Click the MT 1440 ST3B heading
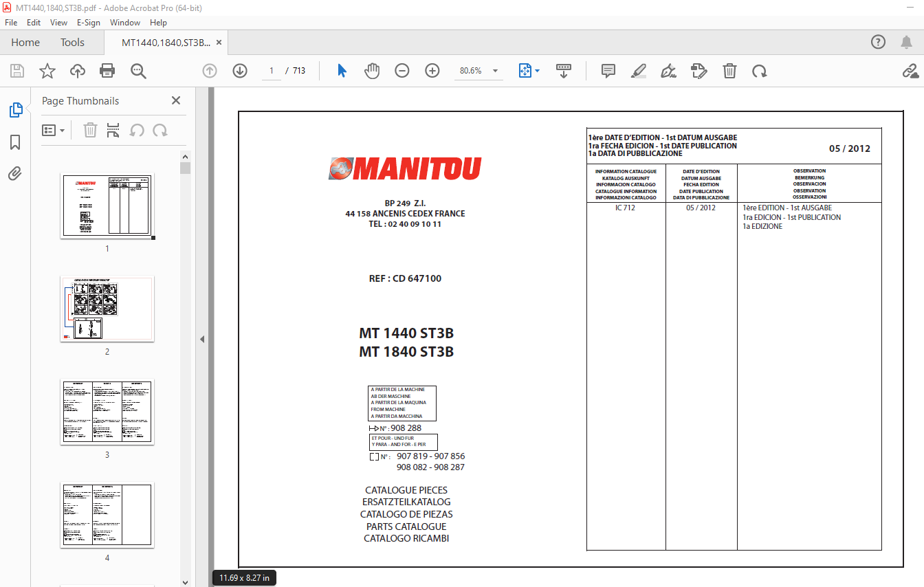Screen dimensions: 924x587 (406, 333)
